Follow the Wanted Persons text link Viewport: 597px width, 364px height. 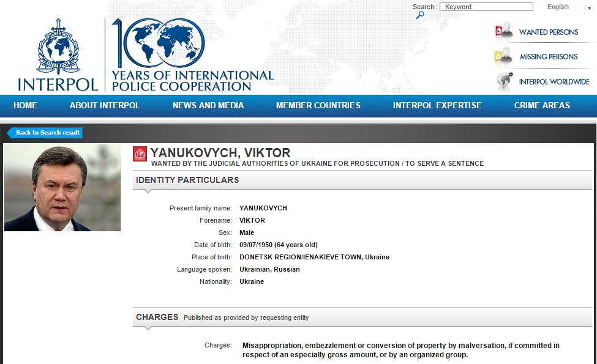coord(549,32)
